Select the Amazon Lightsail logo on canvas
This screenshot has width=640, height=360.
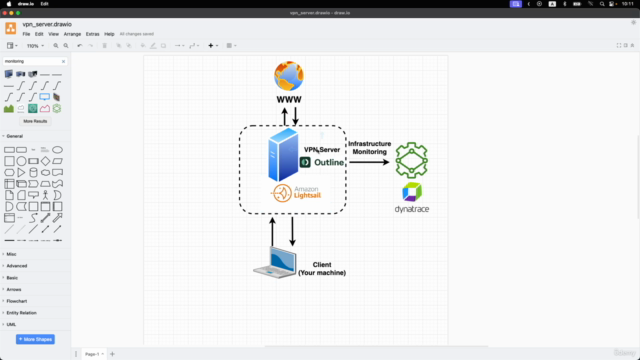click(x=296, y=193)
